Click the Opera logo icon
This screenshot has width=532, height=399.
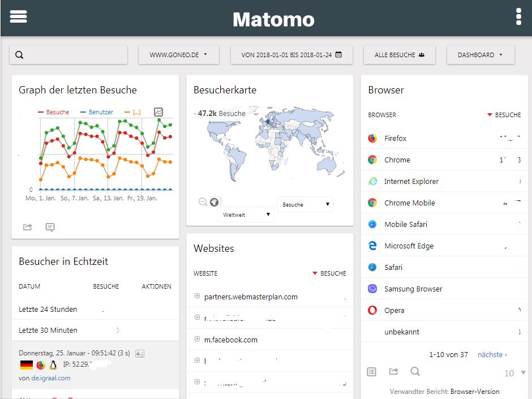coord(372,310)
